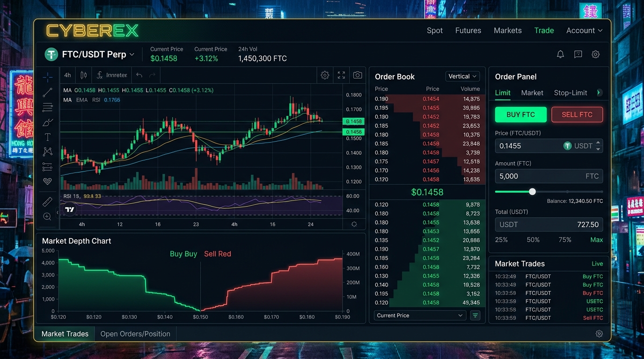644x359 pixels.
Task: Show more order types with arrow
Action: tap(599, 93)
